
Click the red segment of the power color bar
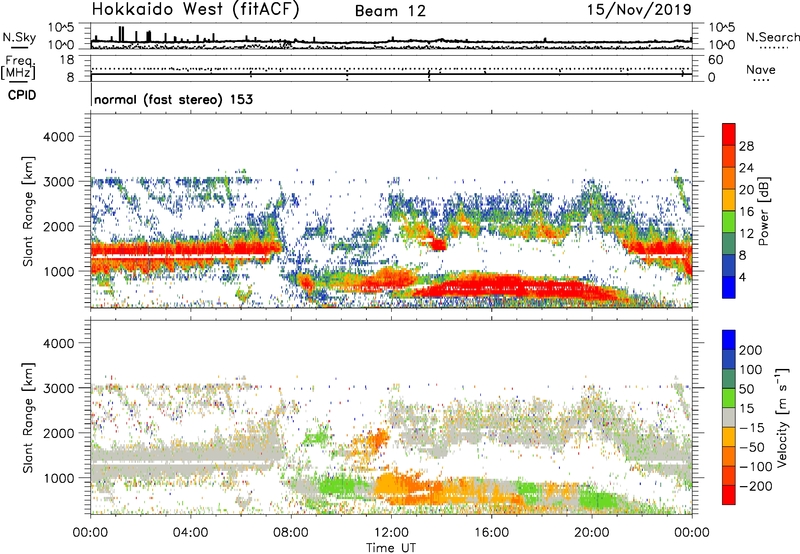coord(729,134)
